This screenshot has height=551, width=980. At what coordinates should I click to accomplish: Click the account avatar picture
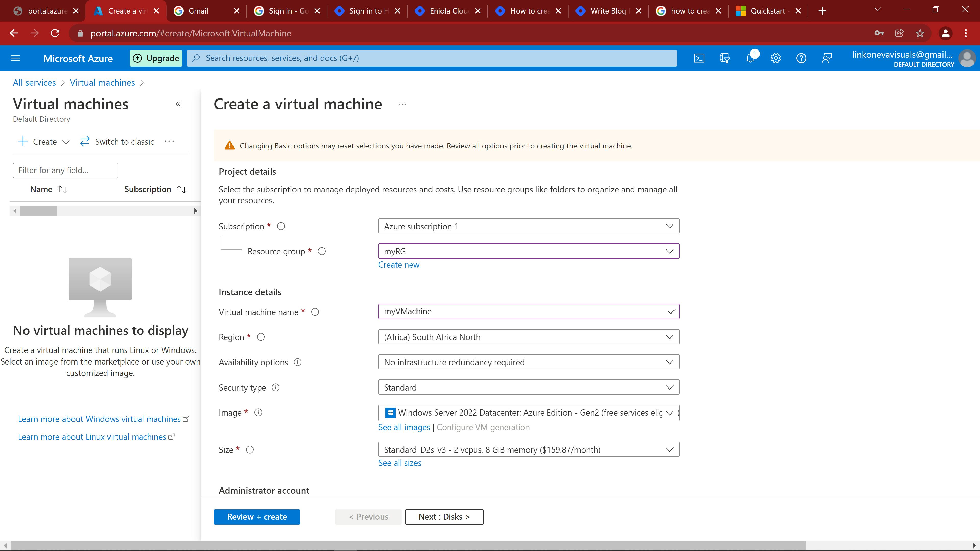point(967,59)
